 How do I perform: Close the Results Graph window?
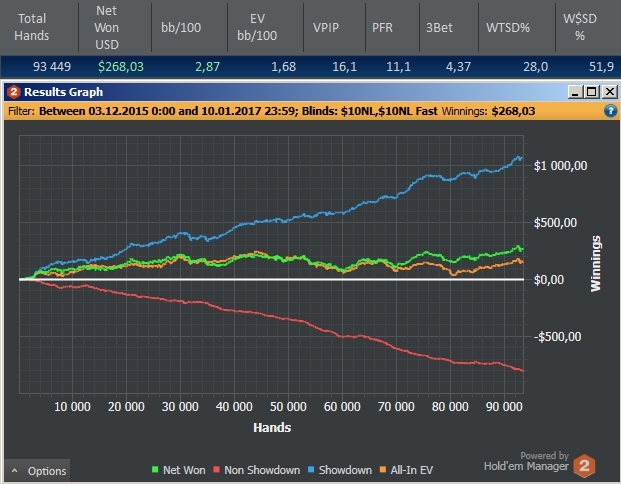(610, 92)
